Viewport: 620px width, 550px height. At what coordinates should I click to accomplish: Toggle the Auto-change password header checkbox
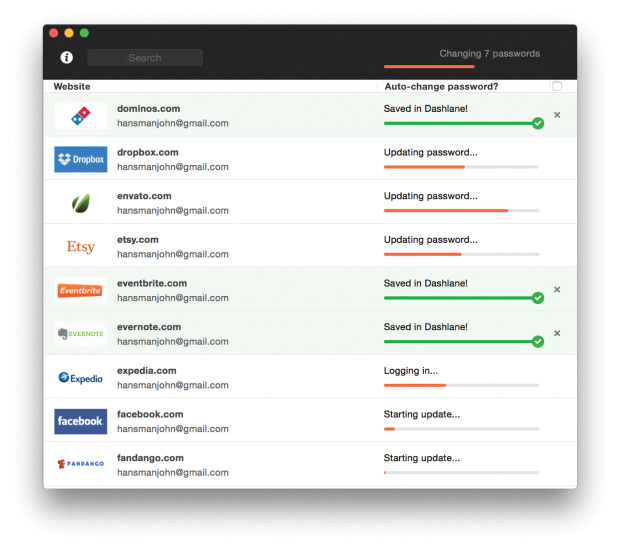[557, 86]
